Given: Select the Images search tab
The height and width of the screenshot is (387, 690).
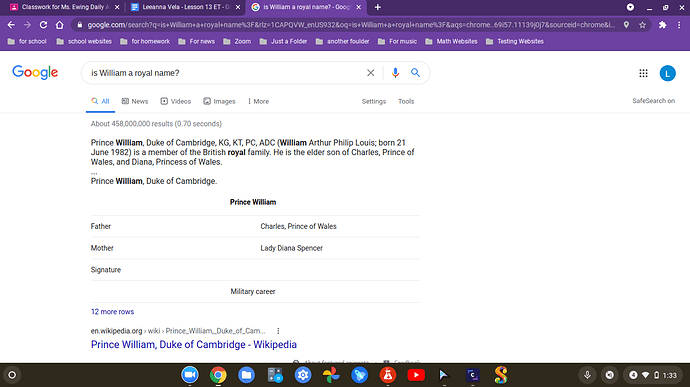Looking at the screenshot, I should 219,101.
